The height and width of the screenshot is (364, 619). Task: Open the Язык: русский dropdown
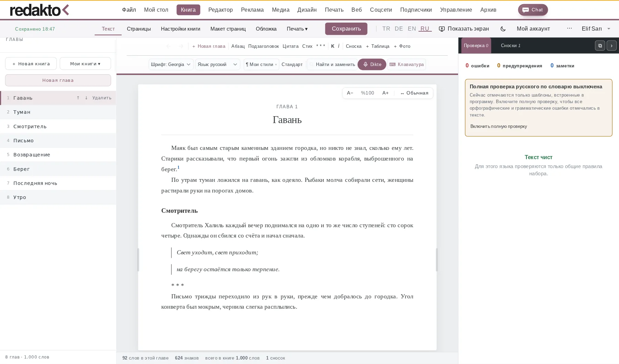click(x=218, y=64)
